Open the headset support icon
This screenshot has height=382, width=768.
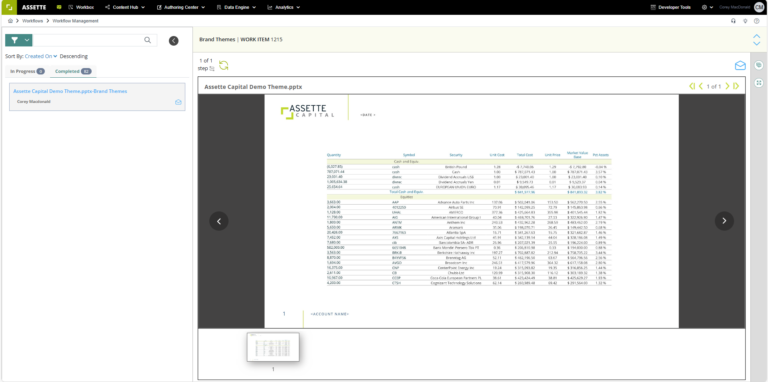click(x=733, y=21)
